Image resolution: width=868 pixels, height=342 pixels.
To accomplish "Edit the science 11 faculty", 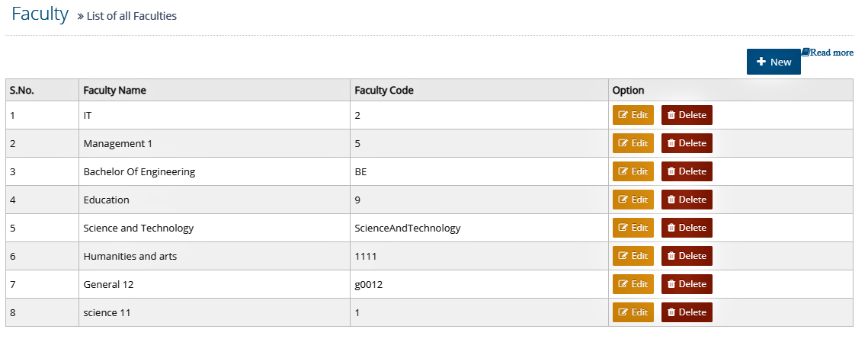I will pyautogui.click(x=633, y=312).
